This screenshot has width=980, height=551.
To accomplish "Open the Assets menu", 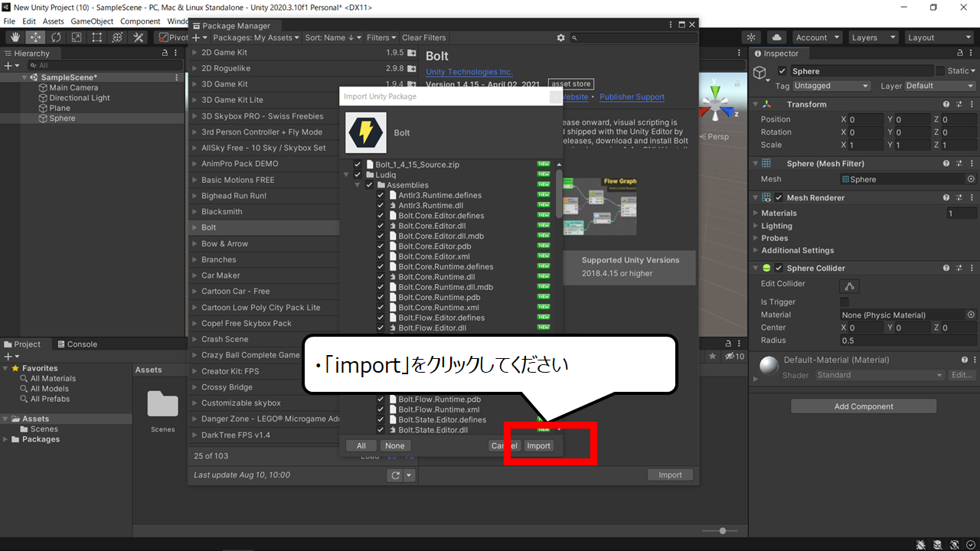I will [x=54, y=21].
